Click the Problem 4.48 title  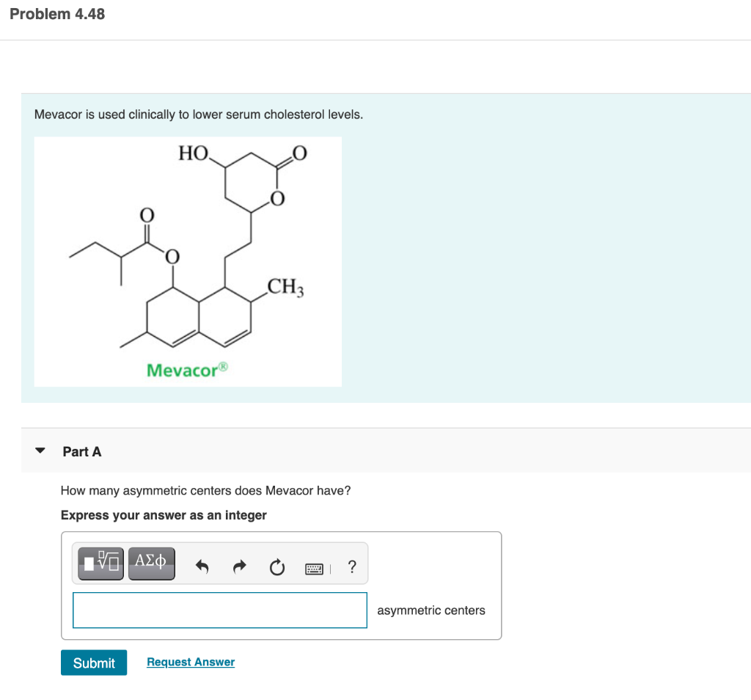pyautogui.click(x=56, y=13)
